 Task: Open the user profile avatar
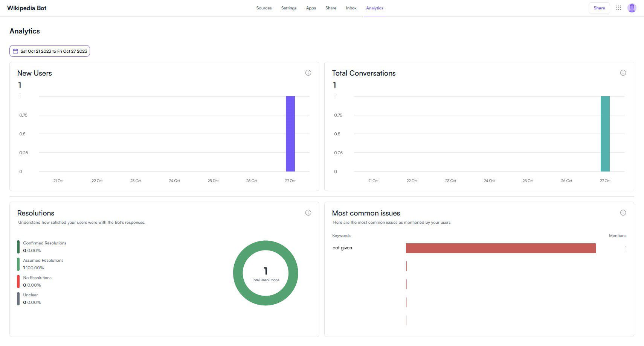click(x=632, y=8)
